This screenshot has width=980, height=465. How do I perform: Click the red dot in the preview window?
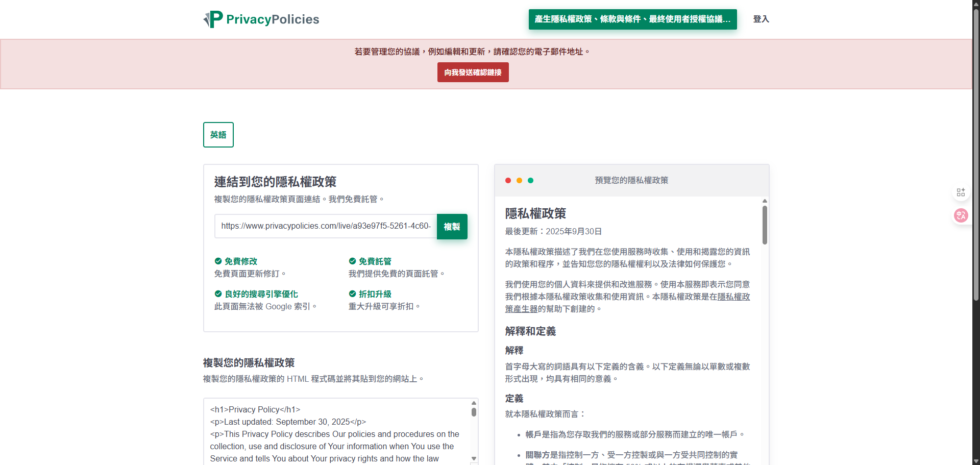508,180
